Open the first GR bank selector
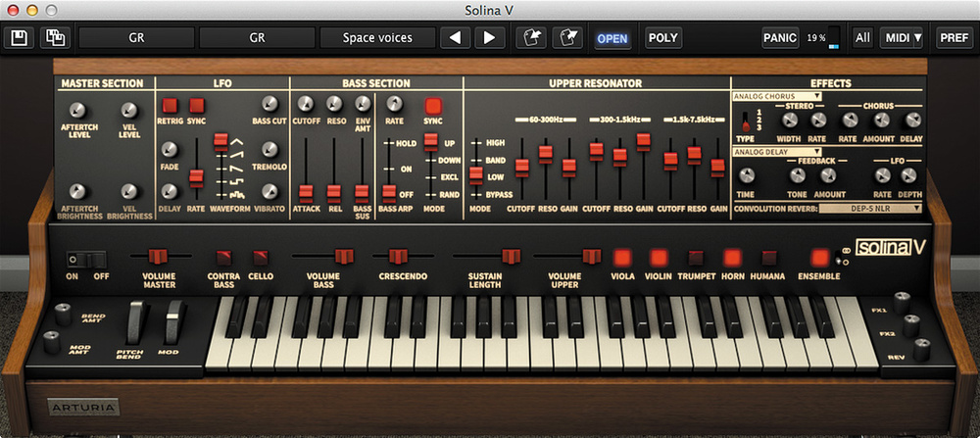Viewport: 980px width, 438px height. click(136, 38)
